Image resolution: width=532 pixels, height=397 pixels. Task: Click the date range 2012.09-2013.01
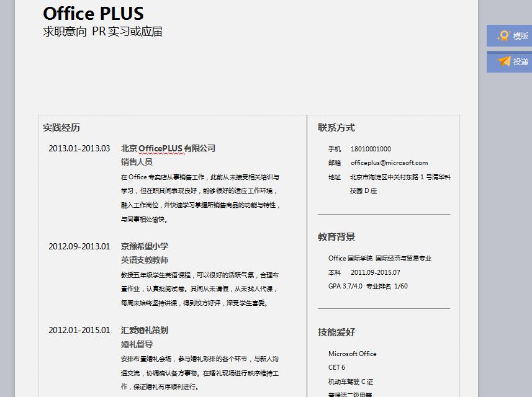tap(79, 246)
